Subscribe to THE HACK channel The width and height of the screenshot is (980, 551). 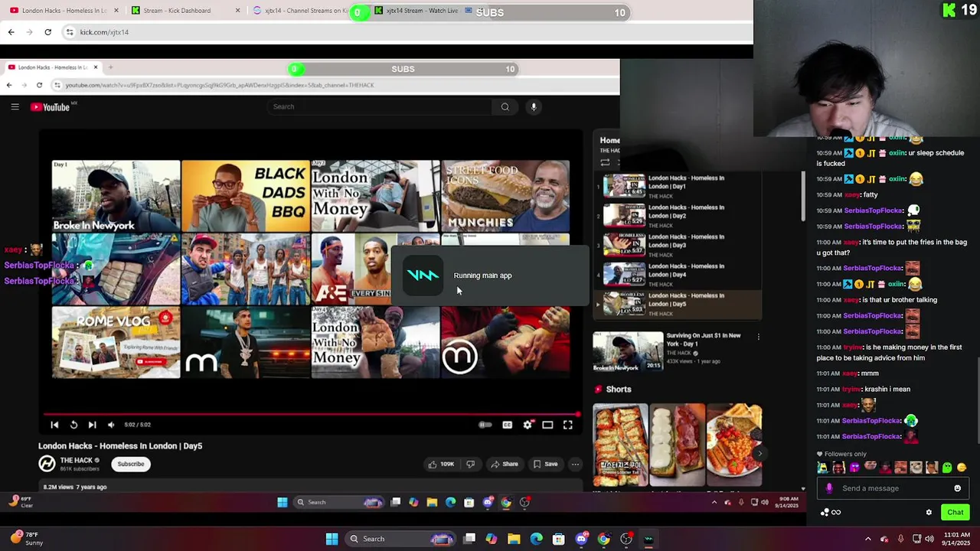tap(130, 464)
